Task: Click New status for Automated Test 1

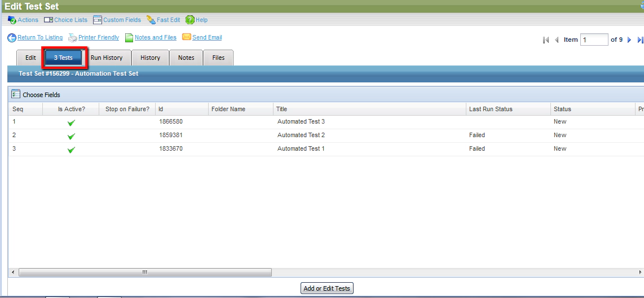Action: 560,149
